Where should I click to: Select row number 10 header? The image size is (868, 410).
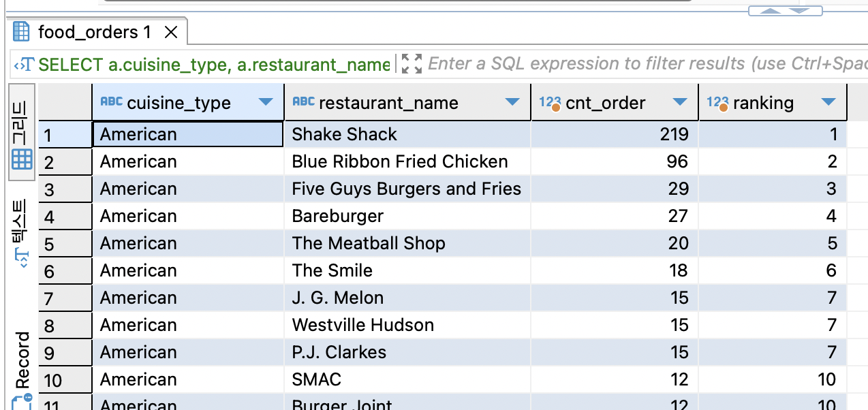[65, 379]
